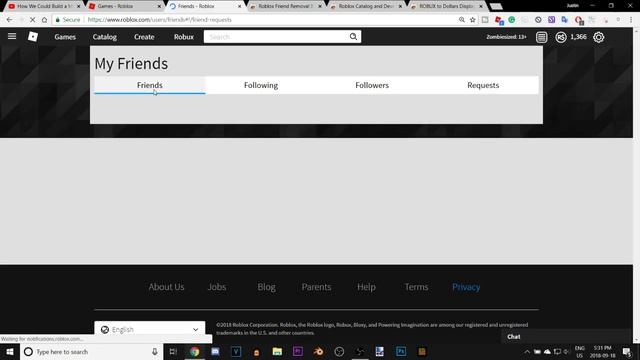Open the Robux menu item

click(x=184, y=37)
